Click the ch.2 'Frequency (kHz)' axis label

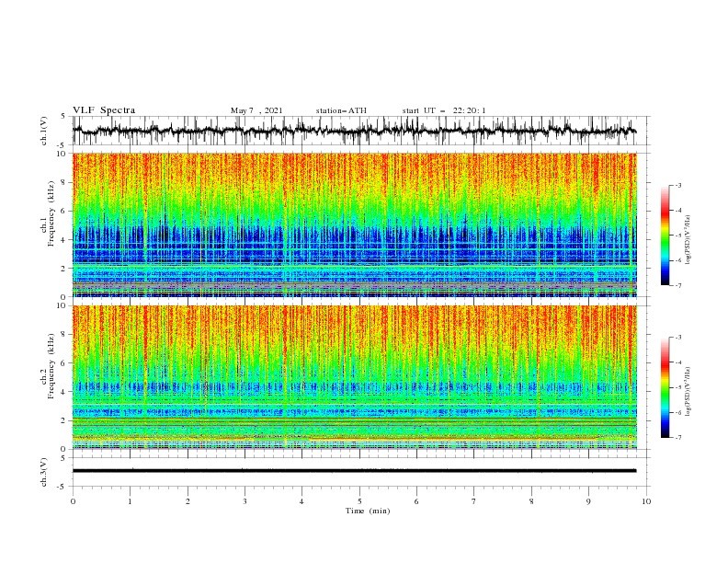[x=51, y=365]
